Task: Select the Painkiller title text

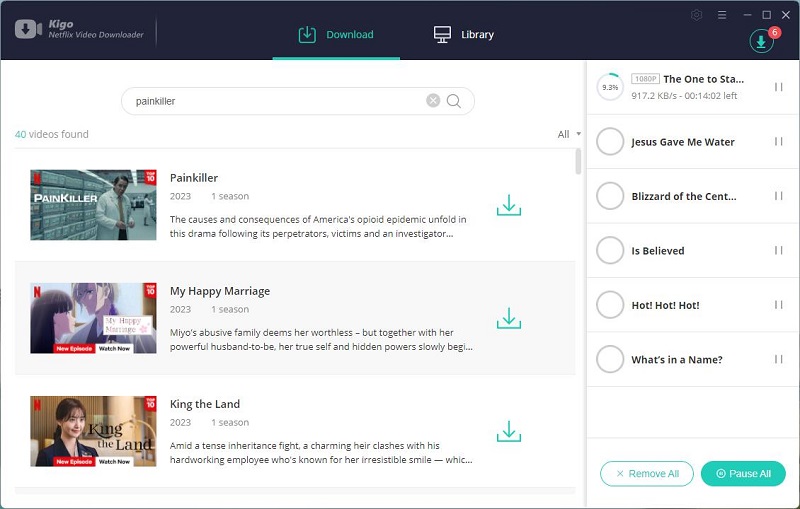Action: 194,178
